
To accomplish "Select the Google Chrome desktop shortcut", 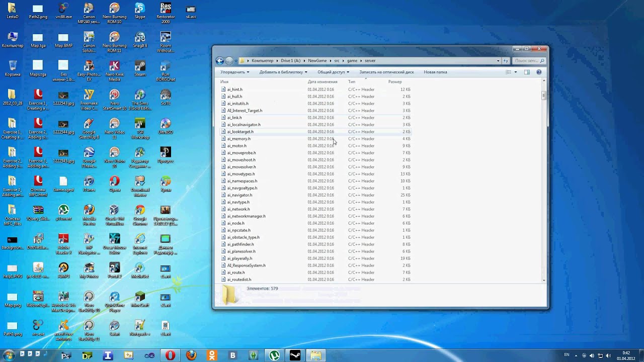I will tap(140, 216).
